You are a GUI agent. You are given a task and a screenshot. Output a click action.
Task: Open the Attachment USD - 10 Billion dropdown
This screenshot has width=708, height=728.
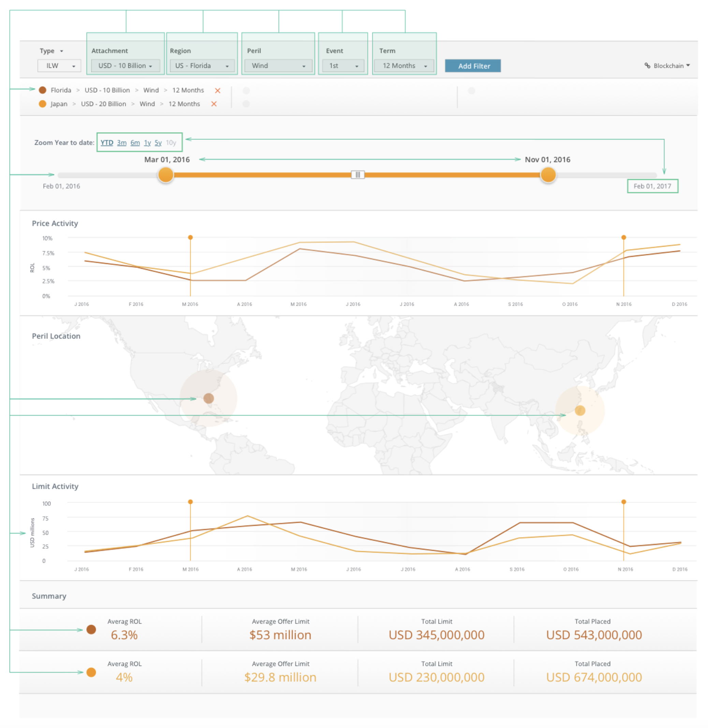tap(125, 66)
